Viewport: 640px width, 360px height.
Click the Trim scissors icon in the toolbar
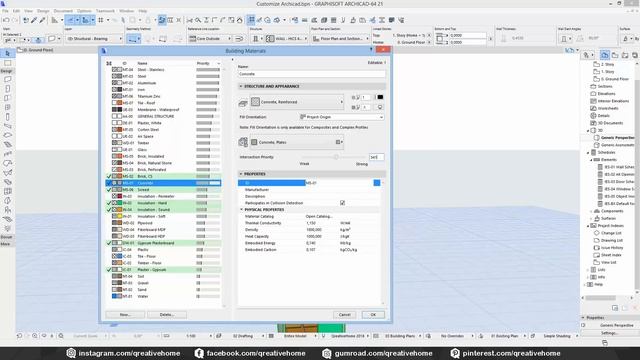click(190, 20)
